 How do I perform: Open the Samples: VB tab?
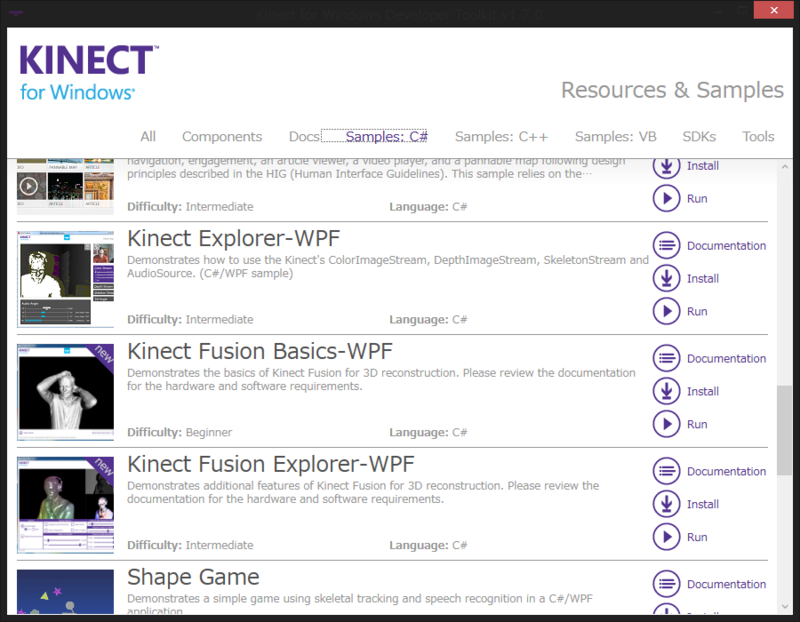click(x=615, y=137)
